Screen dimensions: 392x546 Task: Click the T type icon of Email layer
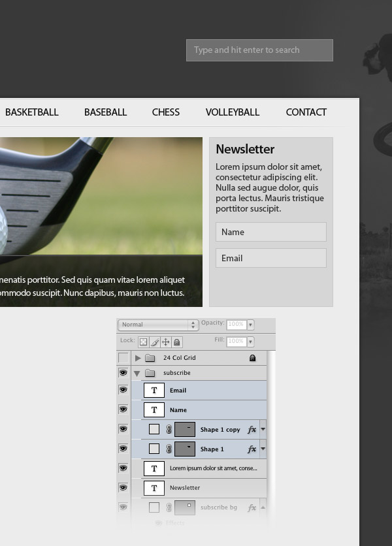click(154, 391)
